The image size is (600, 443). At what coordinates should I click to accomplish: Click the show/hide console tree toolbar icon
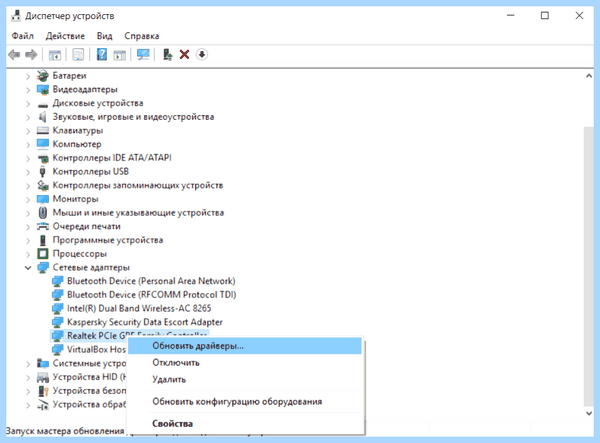55,55
